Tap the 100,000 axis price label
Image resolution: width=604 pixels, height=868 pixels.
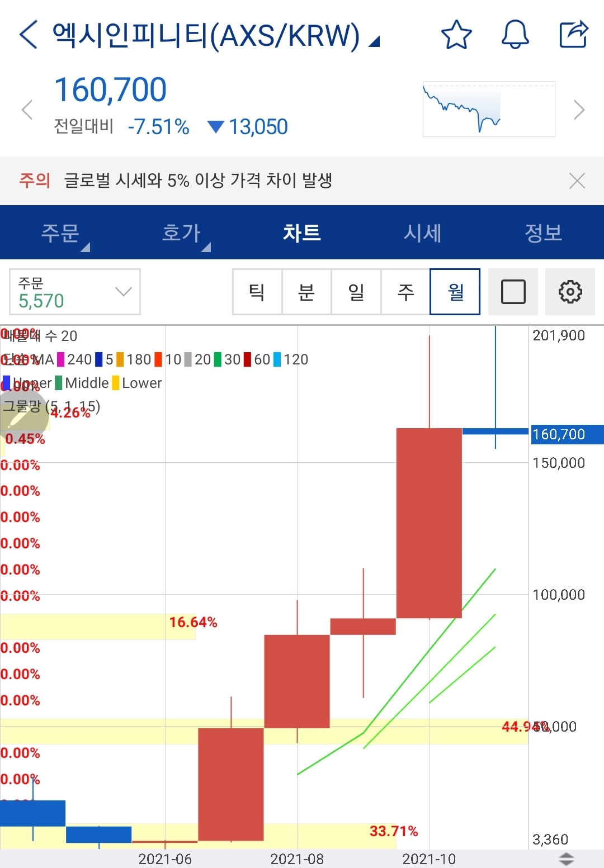point(559,595)
